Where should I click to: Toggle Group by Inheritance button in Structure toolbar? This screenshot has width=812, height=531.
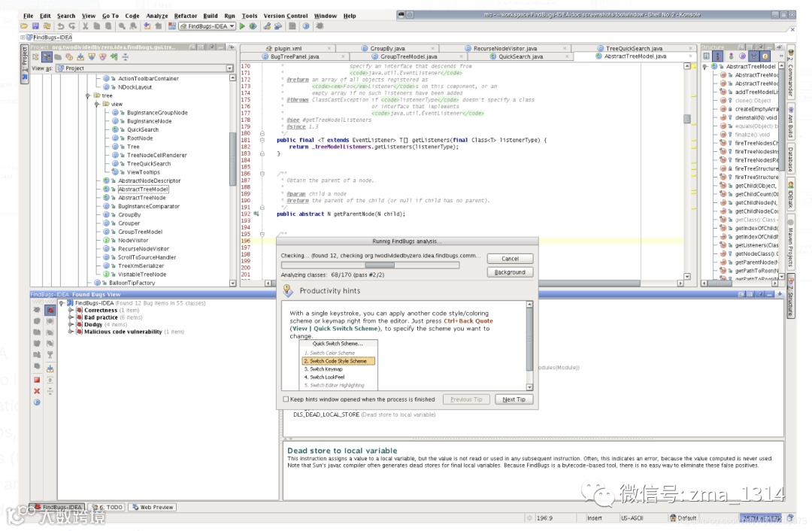(x=732, y=56)
